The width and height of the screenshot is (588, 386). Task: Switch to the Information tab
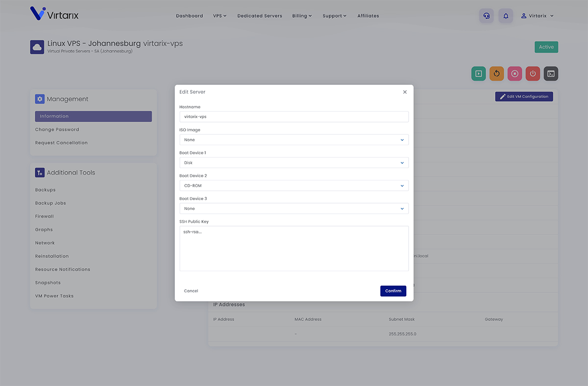[x=93, y=116]
